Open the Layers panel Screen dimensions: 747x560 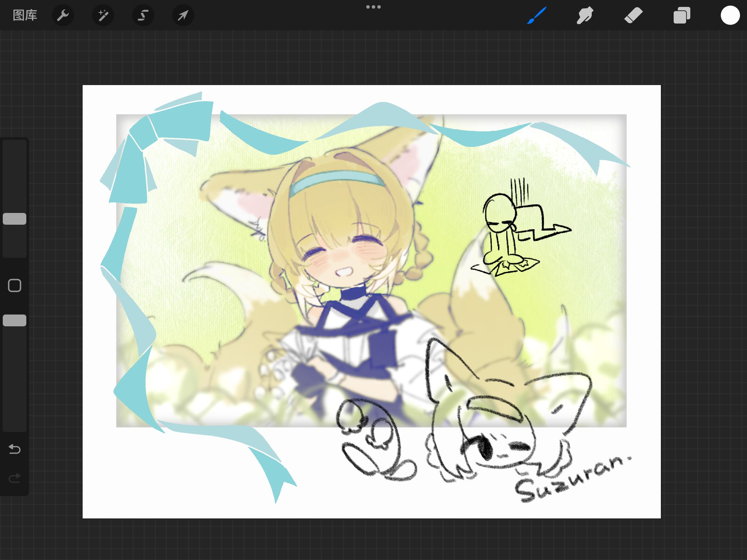pyautogui.click(x=682, y=15)
